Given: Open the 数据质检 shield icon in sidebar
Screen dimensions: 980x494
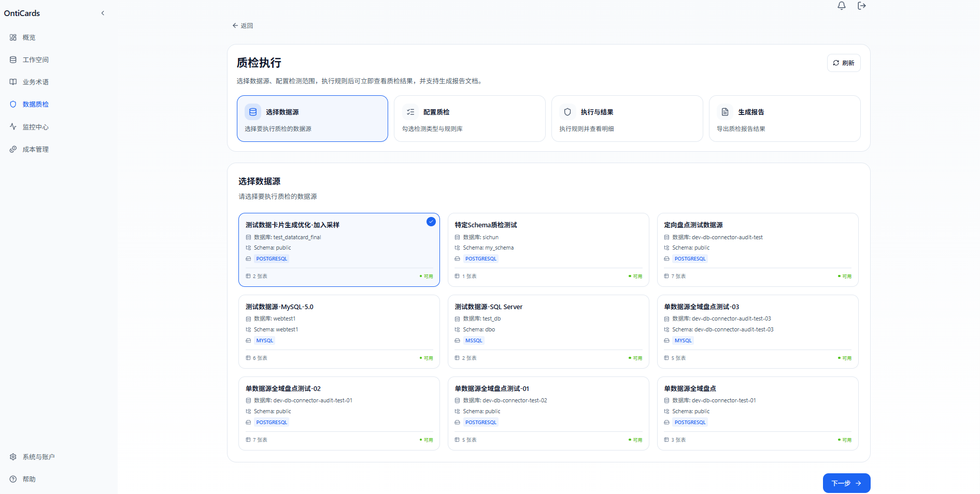Looking at the screenshot, I should (13, 104).
